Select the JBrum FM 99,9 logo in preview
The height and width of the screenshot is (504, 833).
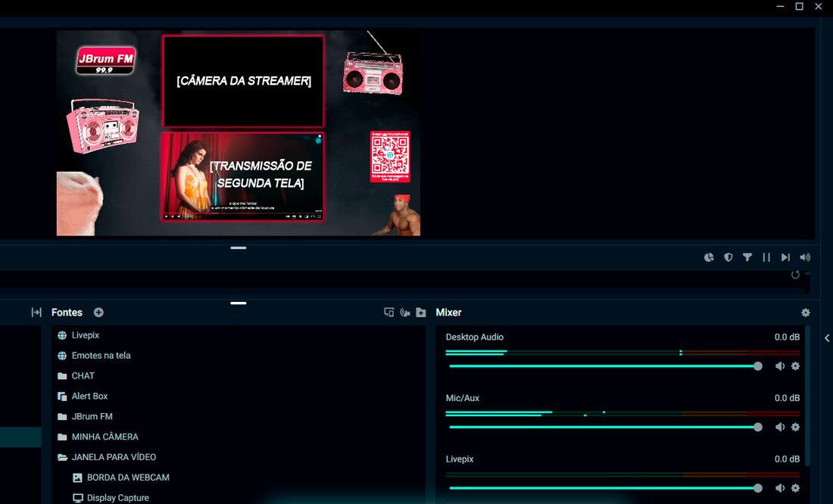pyautogui.click(x=106, y=60)
